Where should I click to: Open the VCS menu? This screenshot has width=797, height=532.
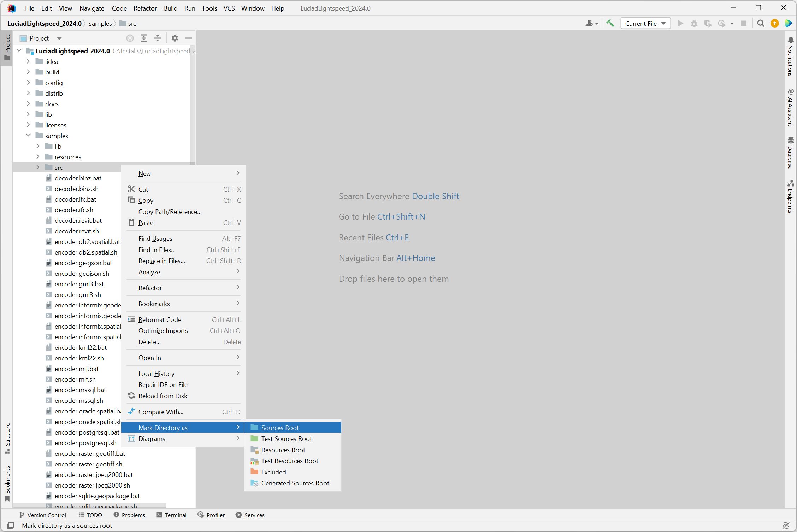click(x=229, y=8)
